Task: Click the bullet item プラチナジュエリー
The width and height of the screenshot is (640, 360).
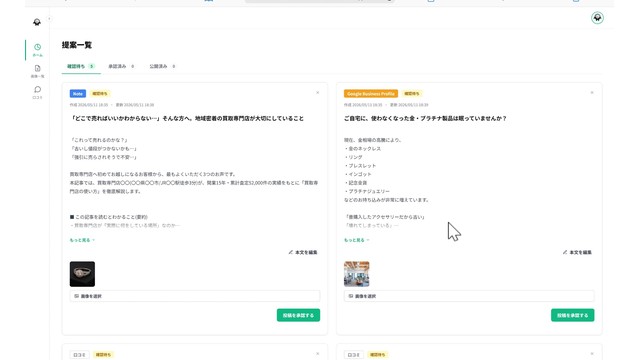Action: [x=367, y=191]
